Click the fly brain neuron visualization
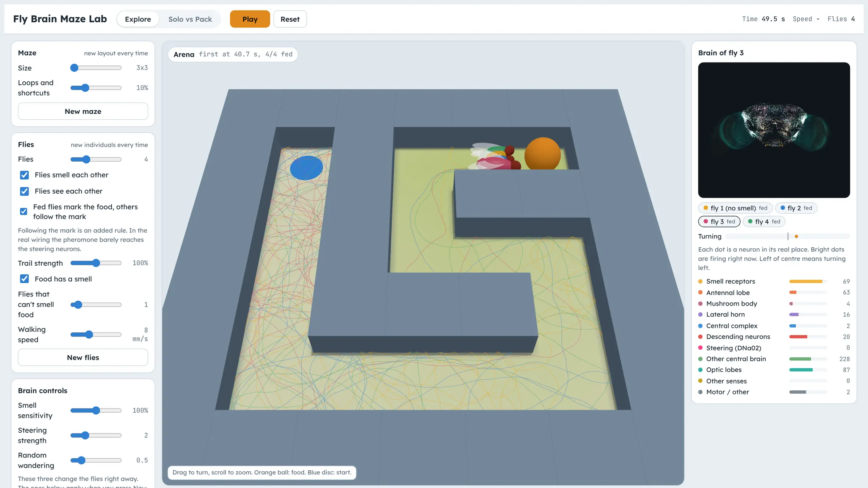The height and width of the screenshot is (488, 868). click(x=774, y=130)
